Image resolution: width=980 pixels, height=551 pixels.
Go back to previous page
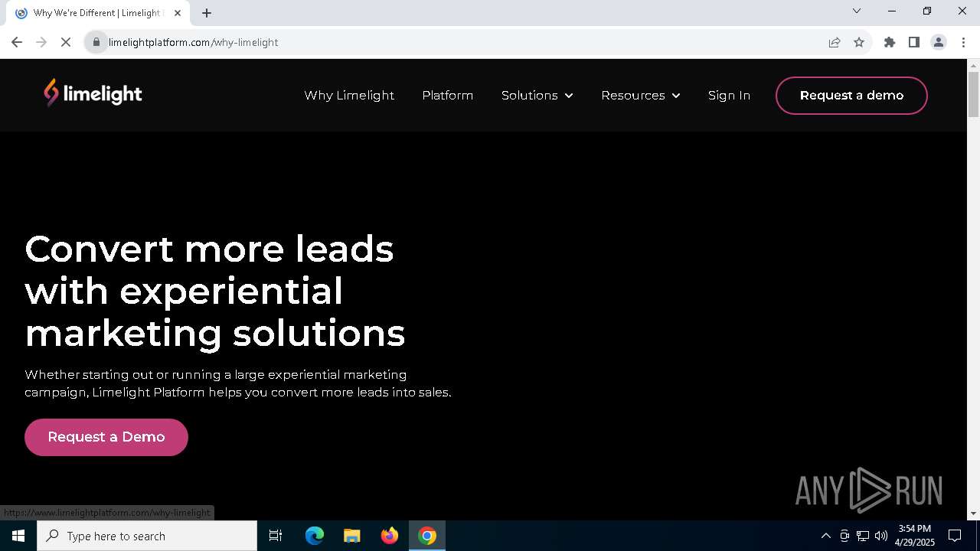coord(17,42)
